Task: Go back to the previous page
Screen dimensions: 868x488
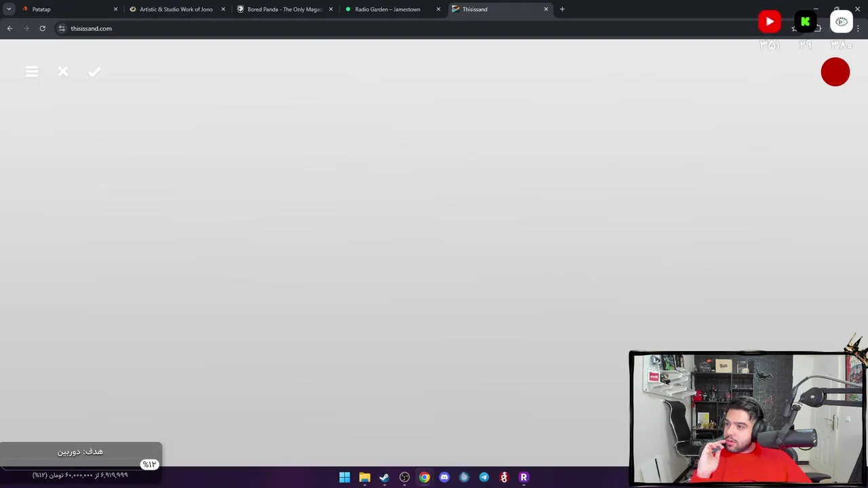Action: pos(10,28)
